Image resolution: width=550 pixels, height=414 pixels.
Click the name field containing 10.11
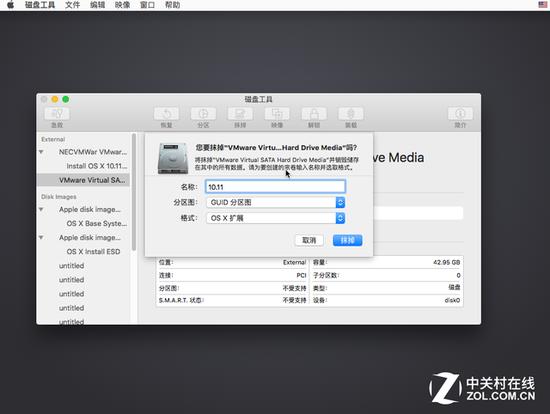pos(275,187)
